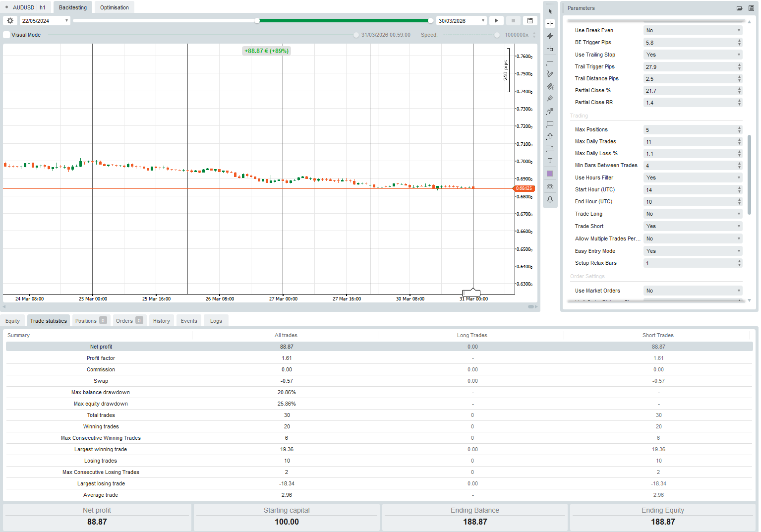Open the History panel
The image size is (761, 532).
[161, 320]
